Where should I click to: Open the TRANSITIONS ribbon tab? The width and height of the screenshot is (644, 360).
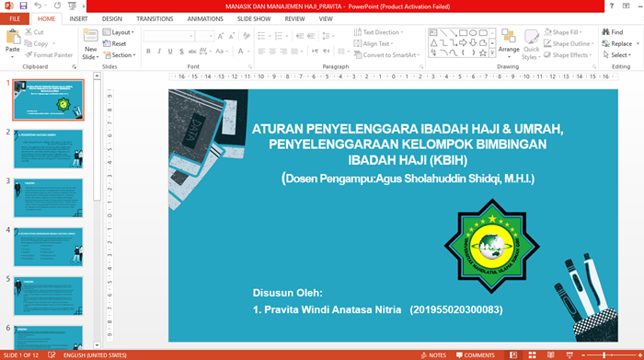coord(155,19)
